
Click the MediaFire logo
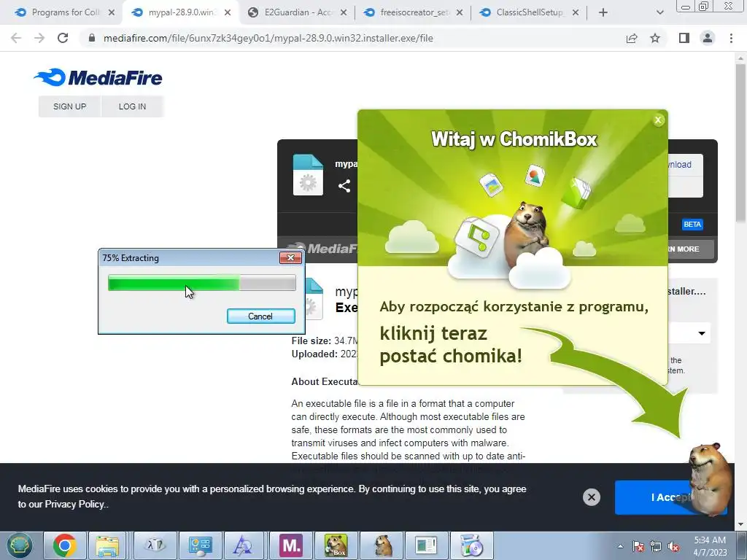[x=98, y=77]
